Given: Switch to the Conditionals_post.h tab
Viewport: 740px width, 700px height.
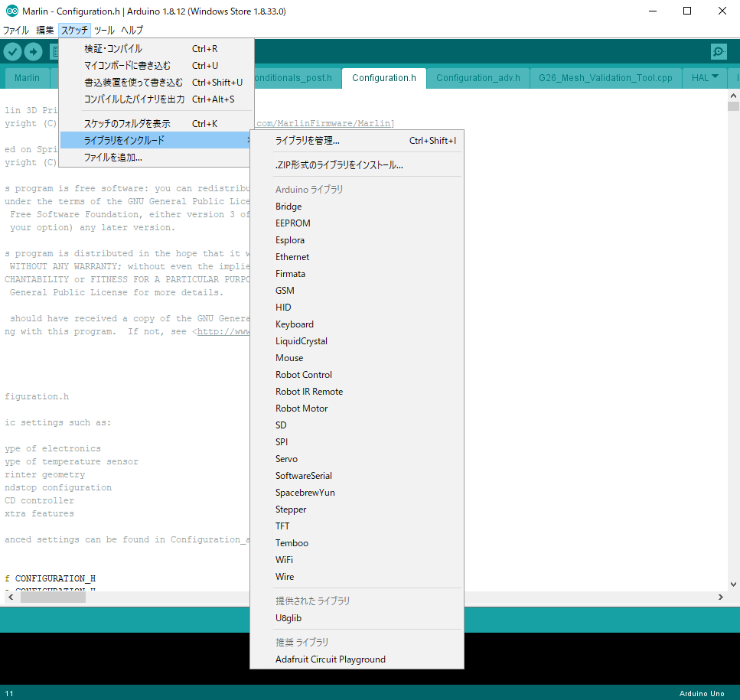Looking at the screenshot, I should click(x=298, y=78).
